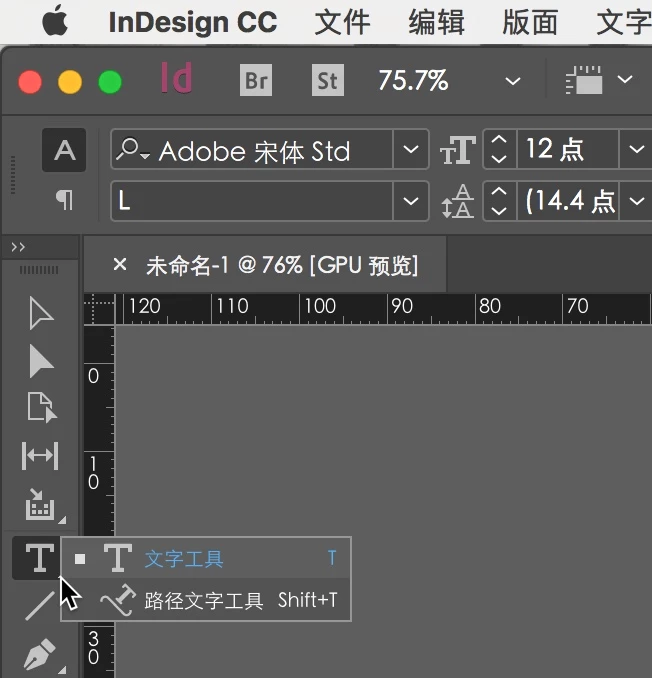Select the 未命名-1 @ 76% document tab
652x678 pixels.
point(282,265)
